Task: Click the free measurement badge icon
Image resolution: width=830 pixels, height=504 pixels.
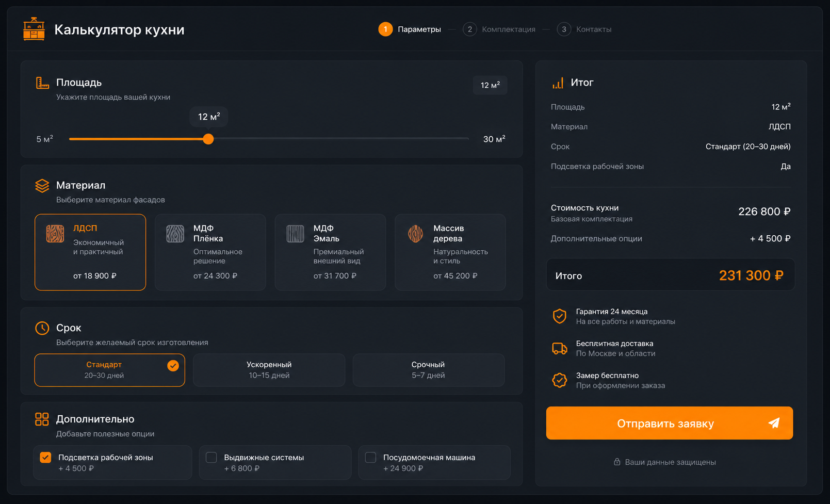Action: click(x=560, y=380)
